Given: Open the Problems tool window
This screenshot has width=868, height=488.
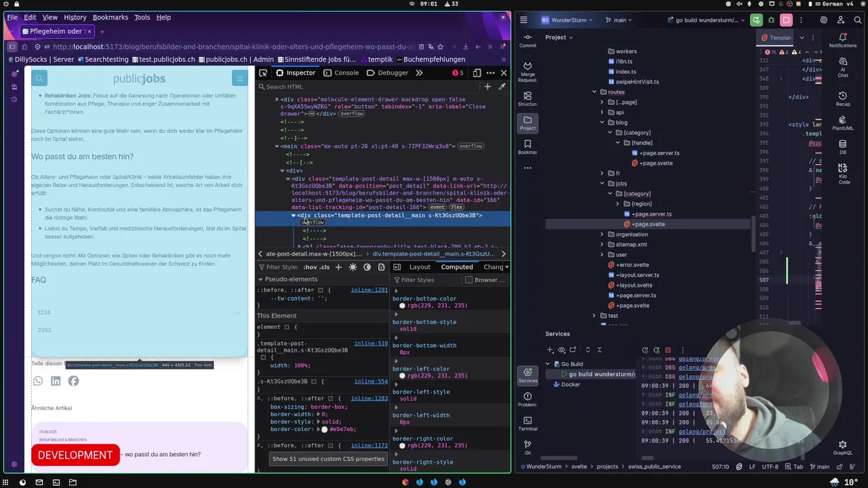Looking at the screenshot, I should (x=528, y=400).
